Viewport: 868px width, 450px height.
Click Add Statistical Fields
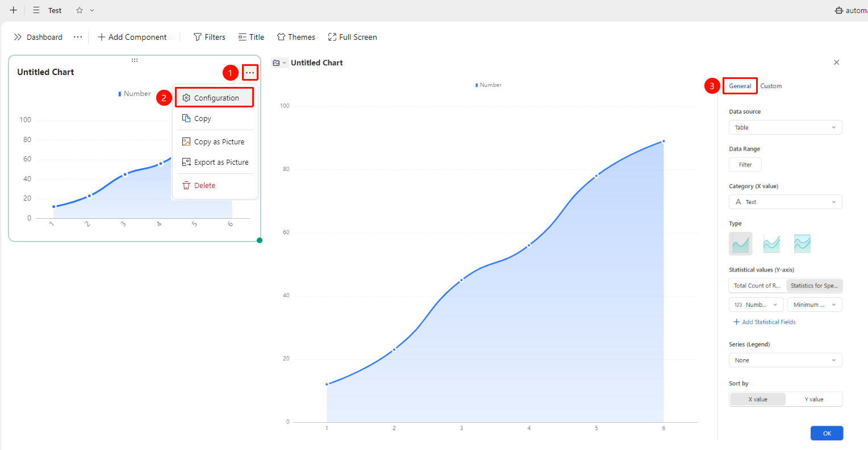point(765,322)
